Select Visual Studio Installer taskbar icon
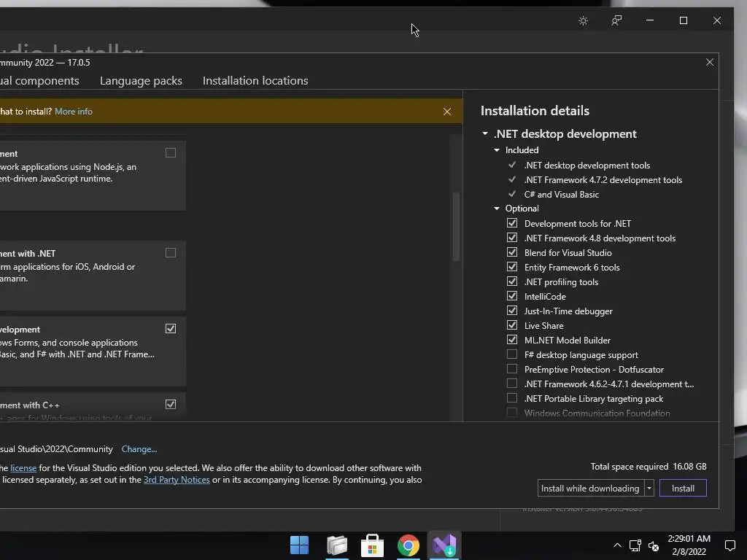The height and width of the screenshot is (560, 747). click(444, 545)
